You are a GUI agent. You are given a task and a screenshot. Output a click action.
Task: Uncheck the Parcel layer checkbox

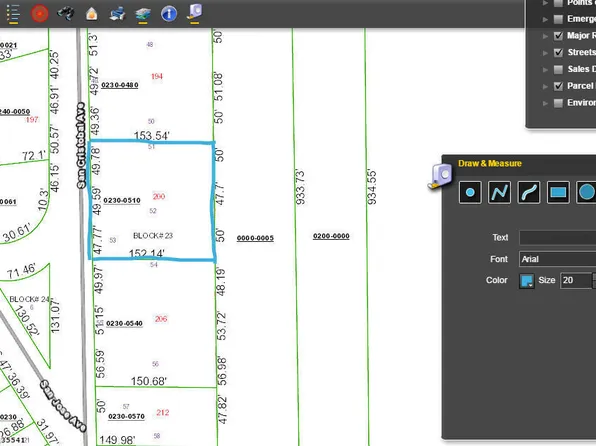[558, 86]
